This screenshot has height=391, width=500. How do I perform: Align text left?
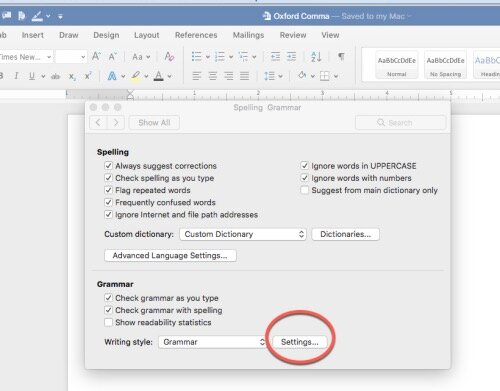(x=197, y=76)
